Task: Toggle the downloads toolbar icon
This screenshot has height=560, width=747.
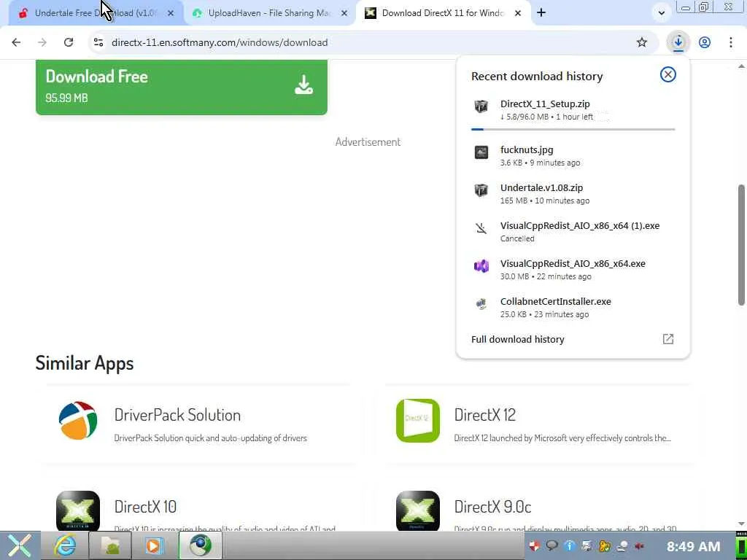Action: point(678,42)
